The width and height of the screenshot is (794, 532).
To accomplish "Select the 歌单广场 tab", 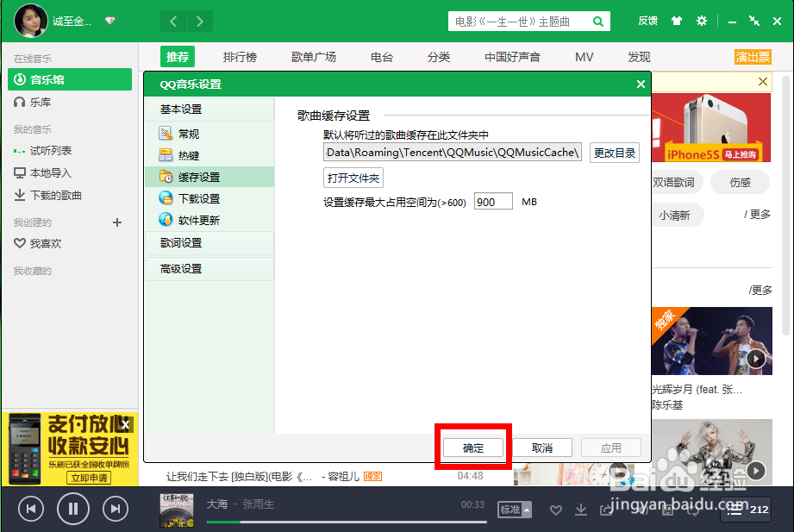I will [x=314, y=57].
